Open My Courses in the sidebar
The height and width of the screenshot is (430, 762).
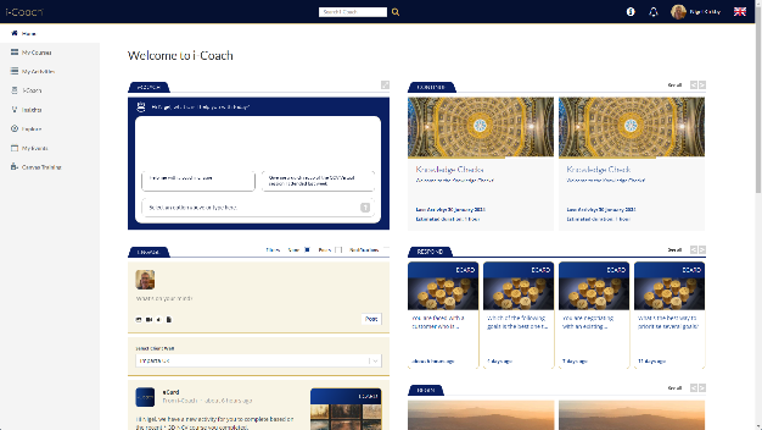click(37, 52)
